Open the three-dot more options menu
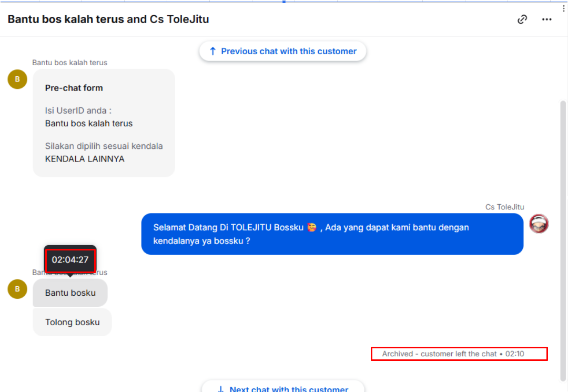Image resolution: width=568 pixels, height=392 pixels. coord(546,19)
